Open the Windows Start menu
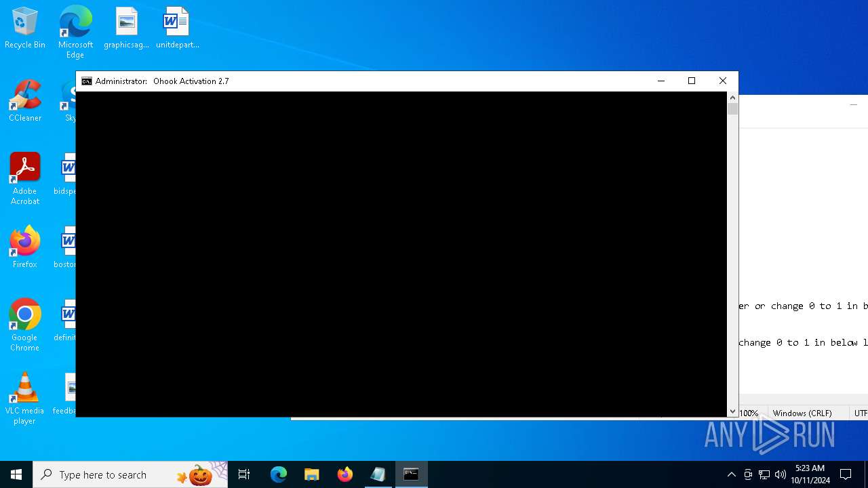 click(16, 474)
